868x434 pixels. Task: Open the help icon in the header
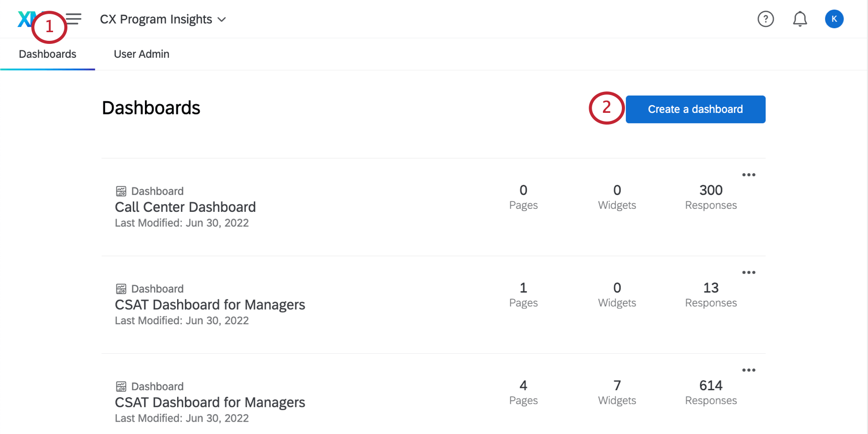point(765,19)
